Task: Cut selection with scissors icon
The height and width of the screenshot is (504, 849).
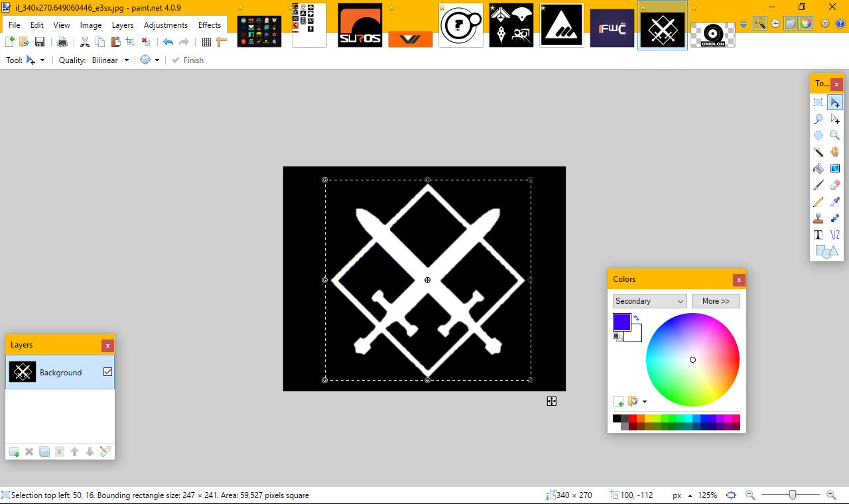Action: [x=85, y=42]
